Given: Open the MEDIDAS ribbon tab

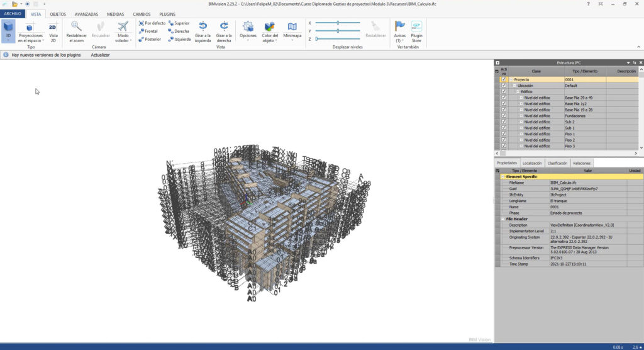Looking at the screenshot, I should tap(115, 13).
